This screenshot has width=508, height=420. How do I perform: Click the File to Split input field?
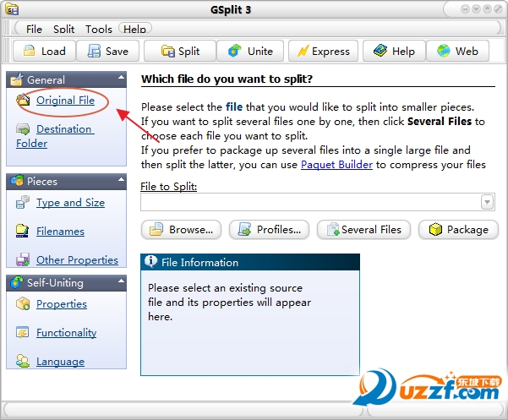pos(311,202)
